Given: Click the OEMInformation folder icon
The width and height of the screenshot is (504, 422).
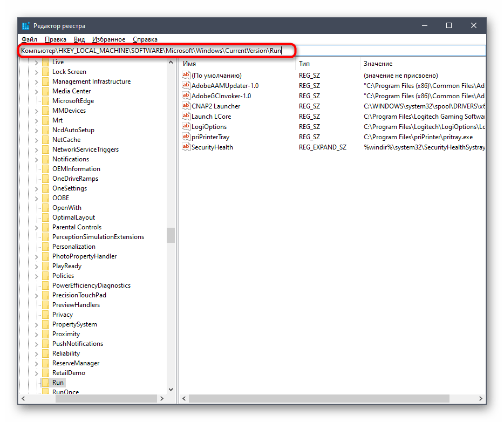Looking at the screenshot, I should (46, 169).
